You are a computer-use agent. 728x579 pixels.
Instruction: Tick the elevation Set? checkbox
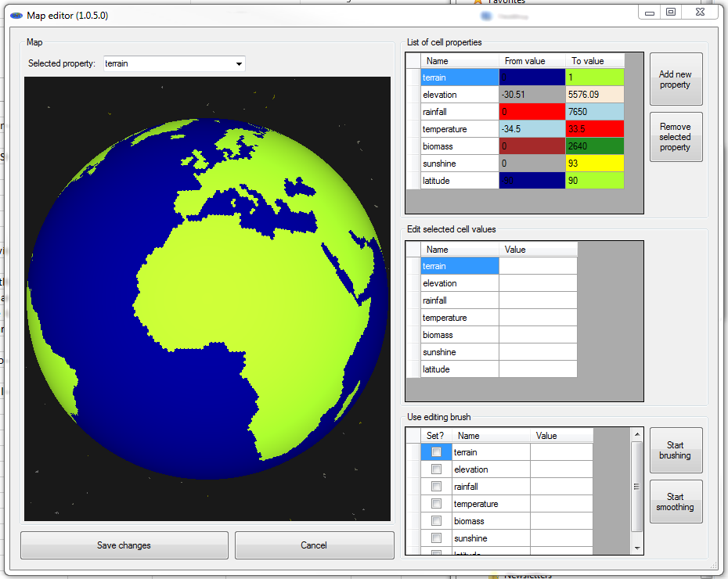tap(436, 469)
